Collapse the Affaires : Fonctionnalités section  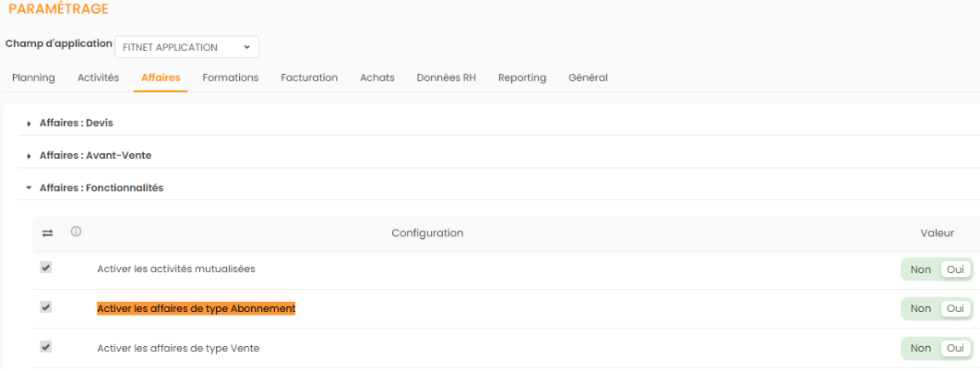[x=101, y=187]
